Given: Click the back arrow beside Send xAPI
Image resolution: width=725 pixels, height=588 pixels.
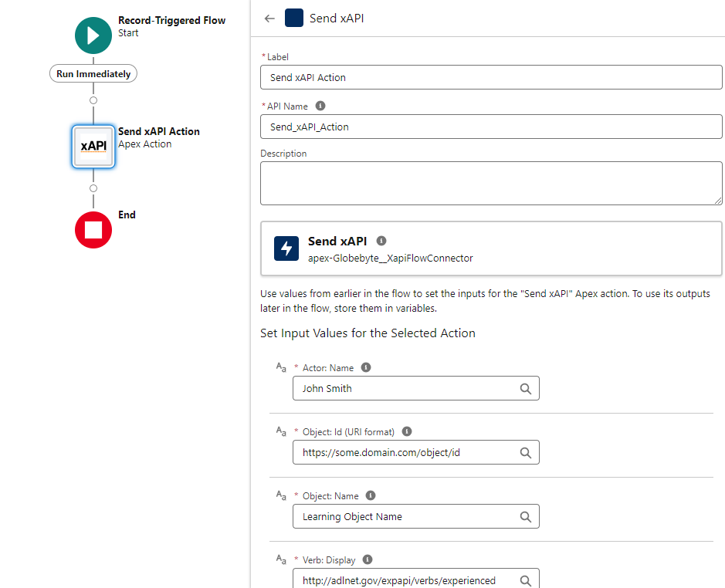Looking at the screenshot, I should (x=269, y=19).
